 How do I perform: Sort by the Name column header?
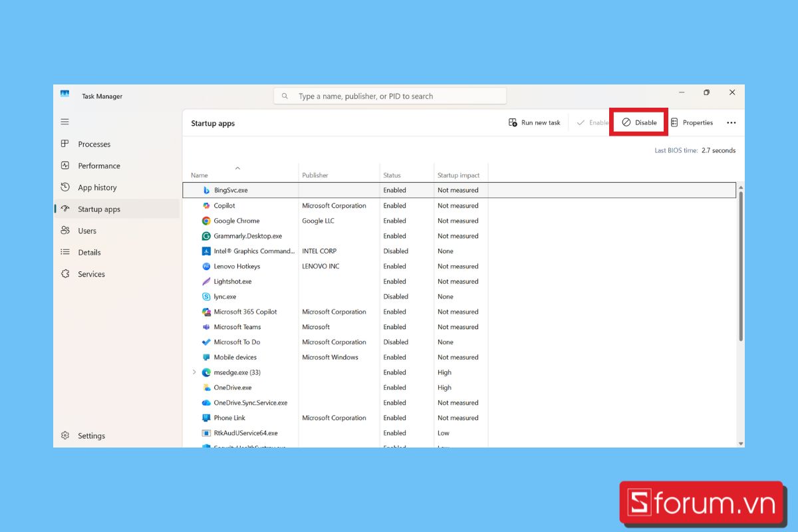[x=199, y=176]
